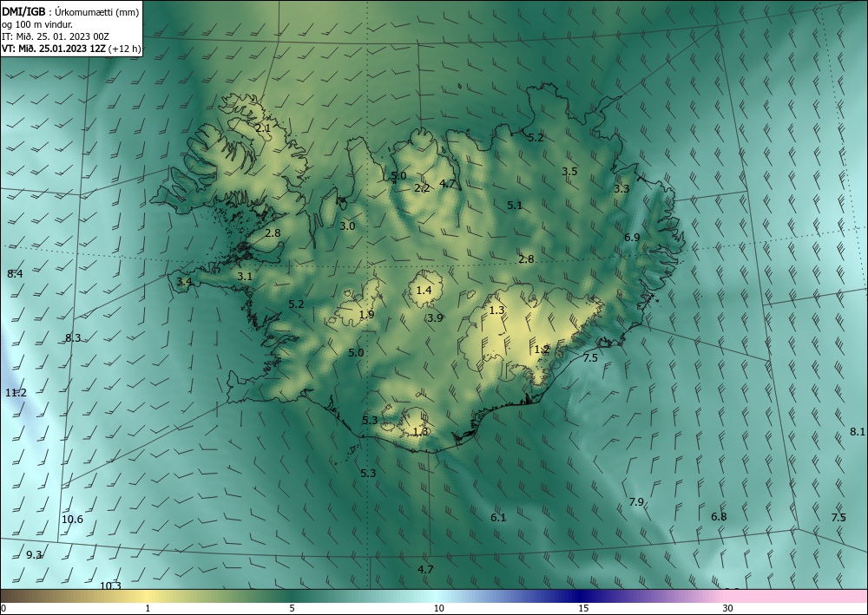The height and width of the screenshot is (615, 868).
Task: Click the 'IT: Mið. 25. 01. 2023 00Z' line
Action: pyautogui.click(x=56, y=36)
